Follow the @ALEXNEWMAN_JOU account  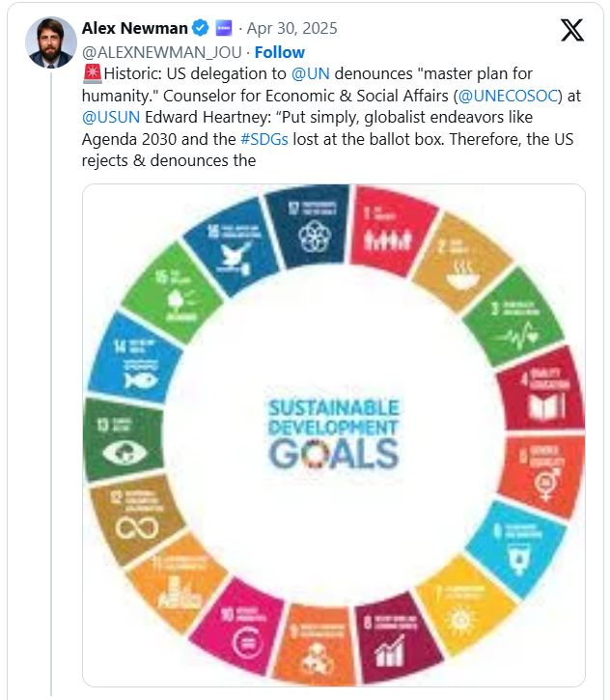tap(280, 52)
